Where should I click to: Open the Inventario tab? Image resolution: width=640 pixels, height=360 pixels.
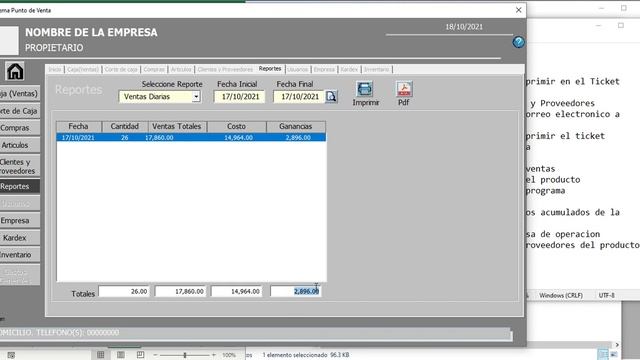376,69
